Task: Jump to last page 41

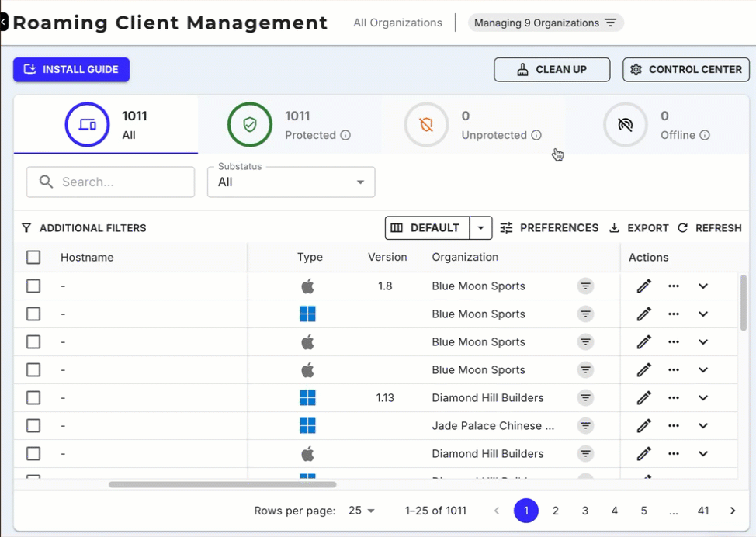Action: click(x=703, y=511)
